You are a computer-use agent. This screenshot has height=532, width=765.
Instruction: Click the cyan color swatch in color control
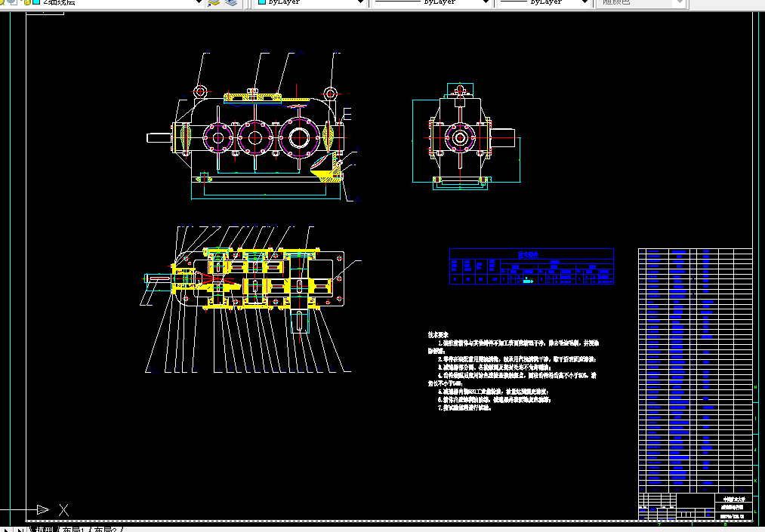[x=262, y=2]
